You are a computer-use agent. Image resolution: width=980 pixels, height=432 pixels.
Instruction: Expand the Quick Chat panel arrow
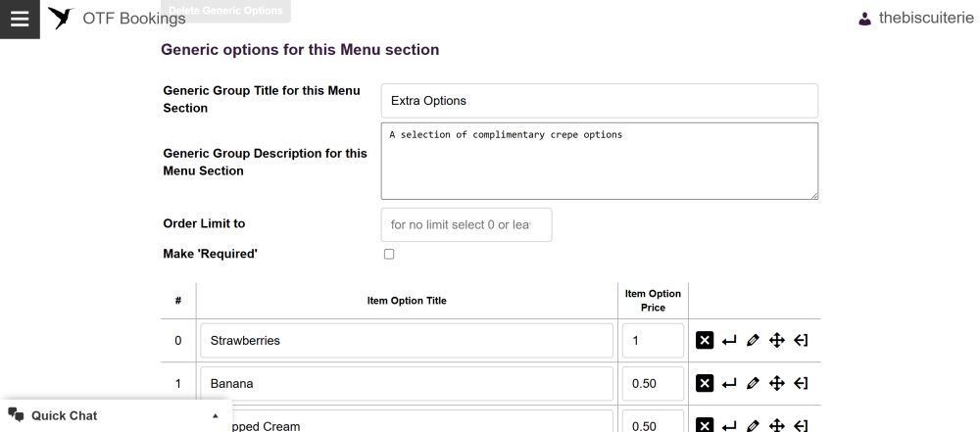215,415
